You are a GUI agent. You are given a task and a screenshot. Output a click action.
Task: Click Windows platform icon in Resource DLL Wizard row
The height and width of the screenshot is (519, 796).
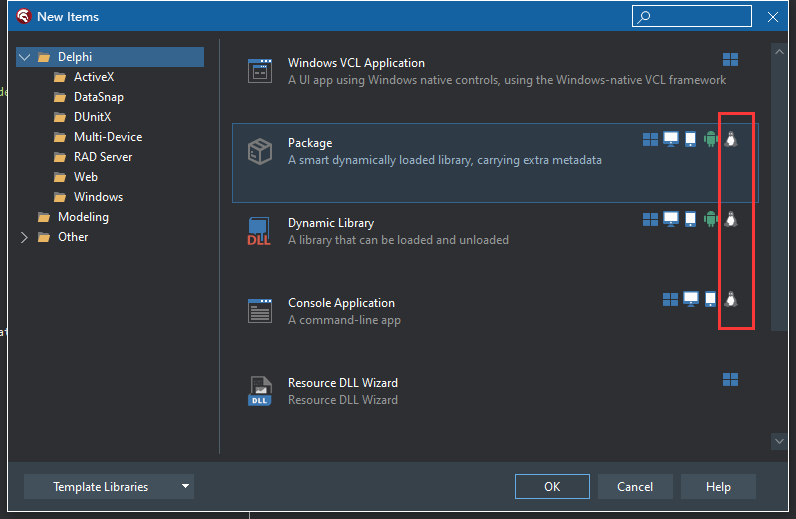click(x=731, y=379)
